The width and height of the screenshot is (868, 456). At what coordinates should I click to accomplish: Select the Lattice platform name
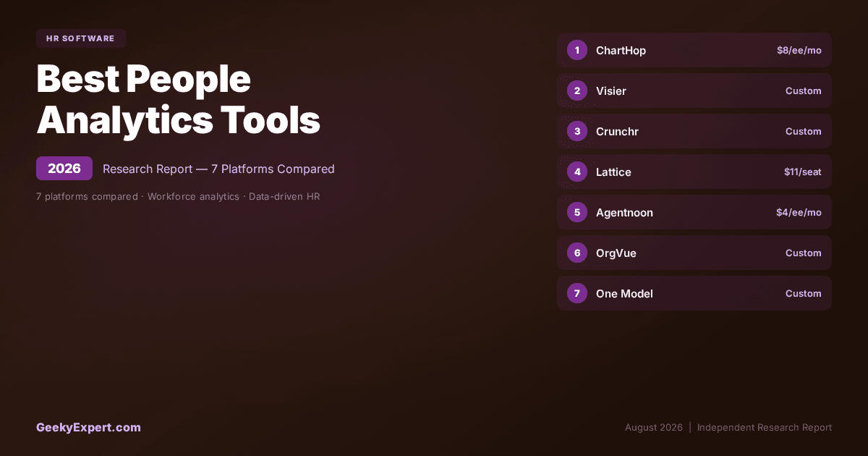613,172
